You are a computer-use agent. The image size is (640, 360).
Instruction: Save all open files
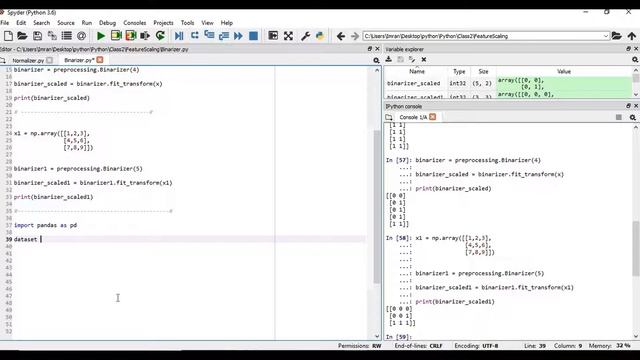point(52,36)
